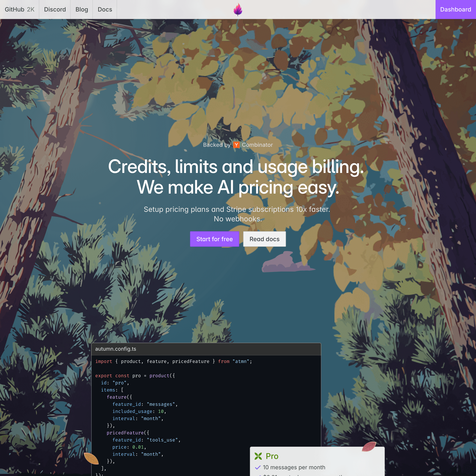Click the 'Credits, limits and usage billing' headline
476x476 pixels.
(236, 167)
